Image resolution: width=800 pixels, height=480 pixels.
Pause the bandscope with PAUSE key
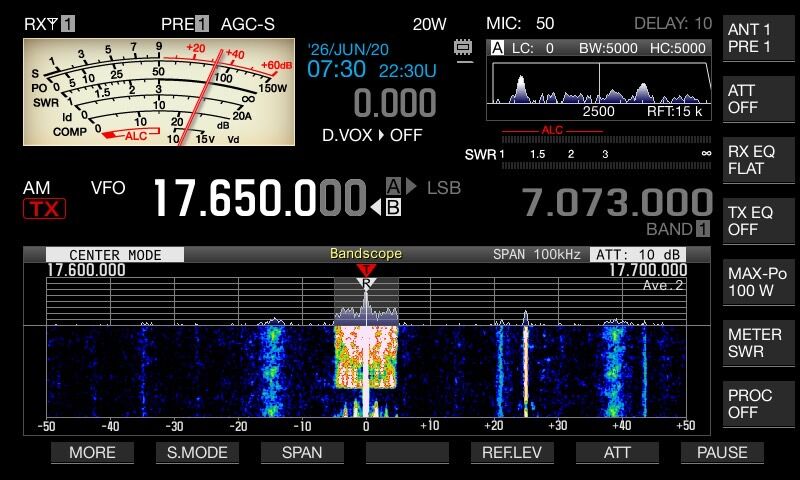click(722, 452)
